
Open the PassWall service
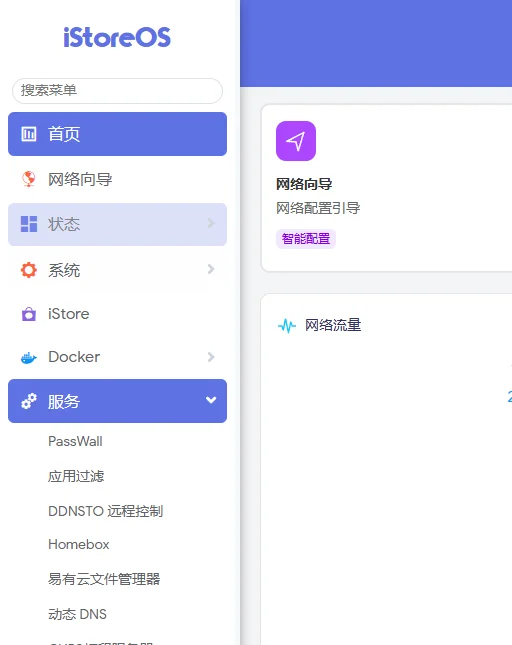[x=75, y=441]
